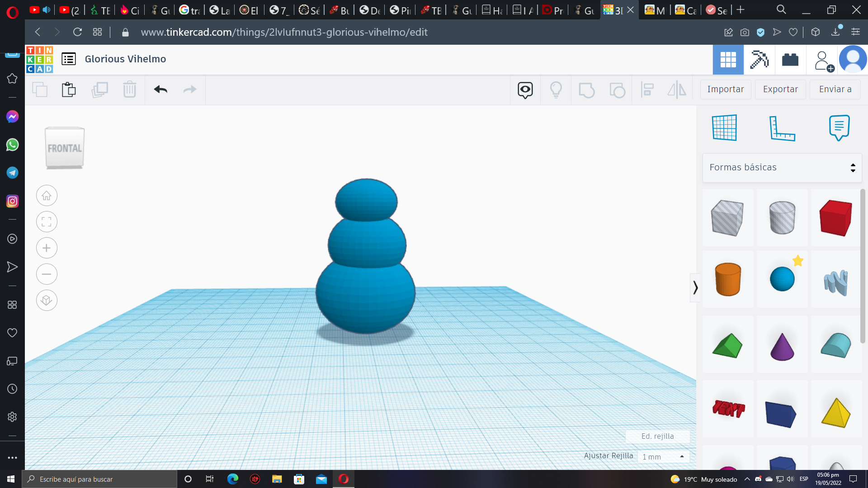This screenshot has width=868, height=488.
Task: Open the Bricks view icon
Action: 790,60
